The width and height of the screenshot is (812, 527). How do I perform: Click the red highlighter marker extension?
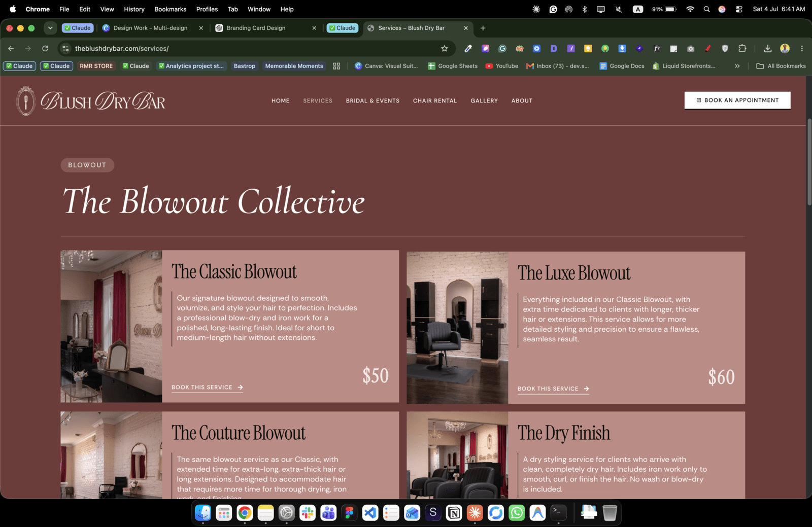pyautogui.click(x=708, y=49)
